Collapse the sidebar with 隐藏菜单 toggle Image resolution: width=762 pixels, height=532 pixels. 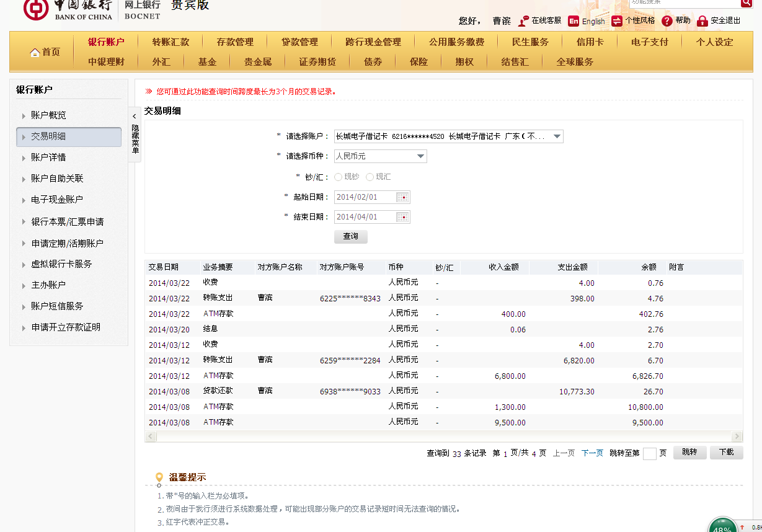[x=135, y=134]
